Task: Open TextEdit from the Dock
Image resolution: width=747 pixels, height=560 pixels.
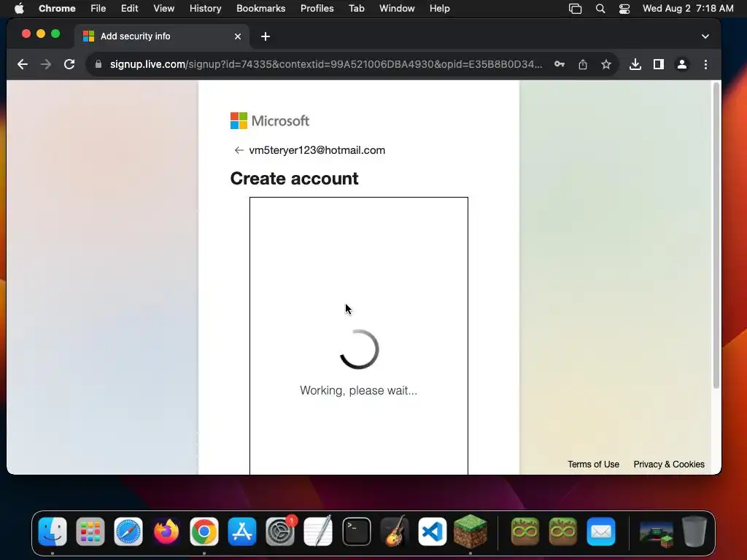Action: (x=318, y=532)
